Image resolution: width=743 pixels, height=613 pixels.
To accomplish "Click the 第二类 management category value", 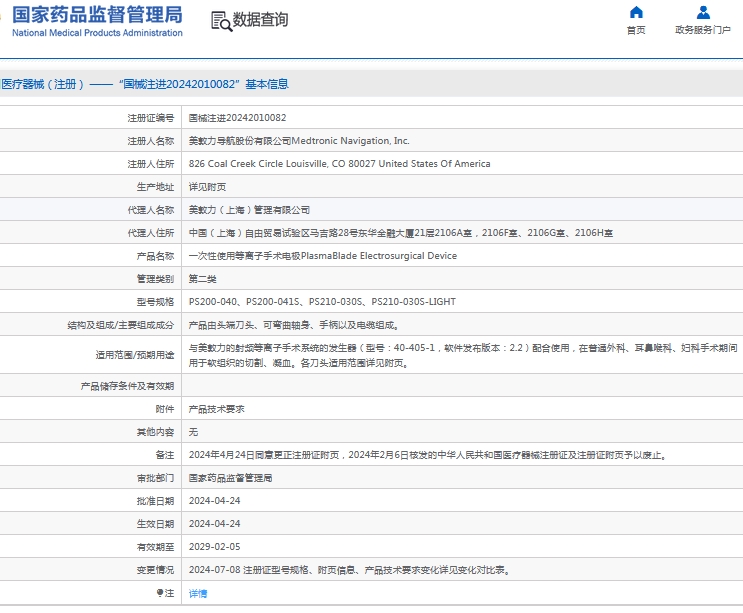I will (203, 278).
